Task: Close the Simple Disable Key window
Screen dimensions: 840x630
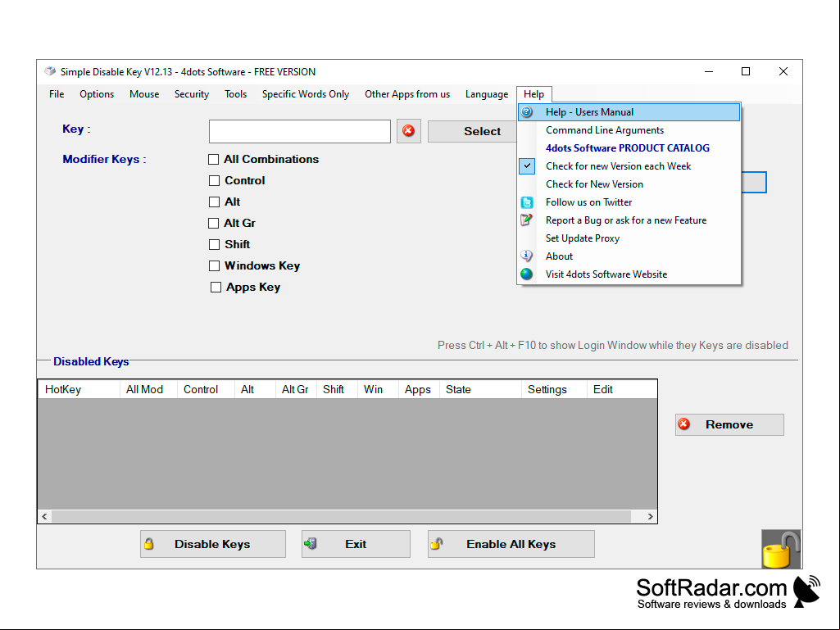Action: 783,72
